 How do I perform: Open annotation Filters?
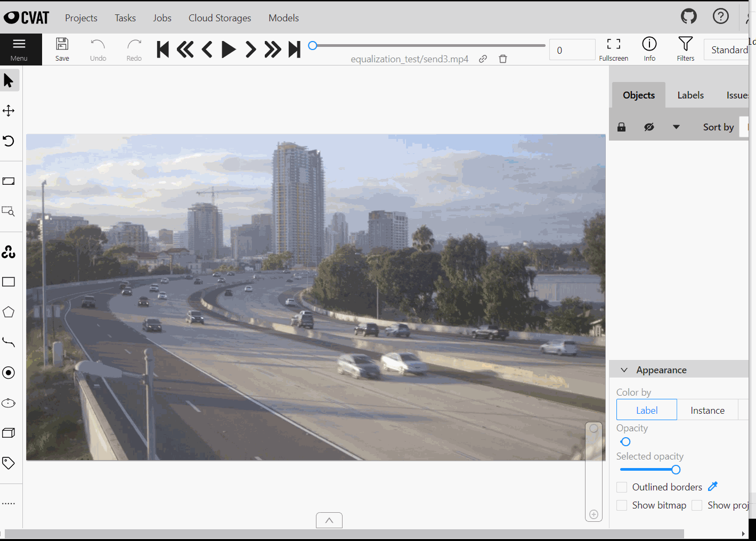tap(686, 50)
